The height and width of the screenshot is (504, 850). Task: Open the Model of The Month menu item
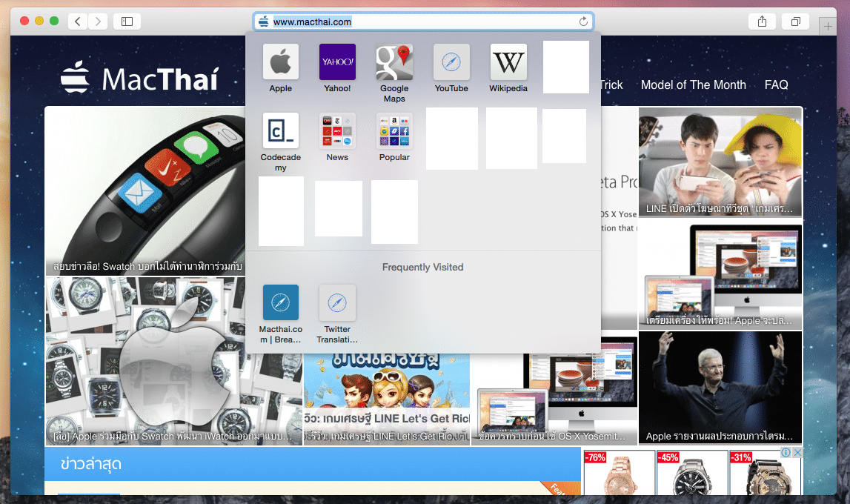694,84
